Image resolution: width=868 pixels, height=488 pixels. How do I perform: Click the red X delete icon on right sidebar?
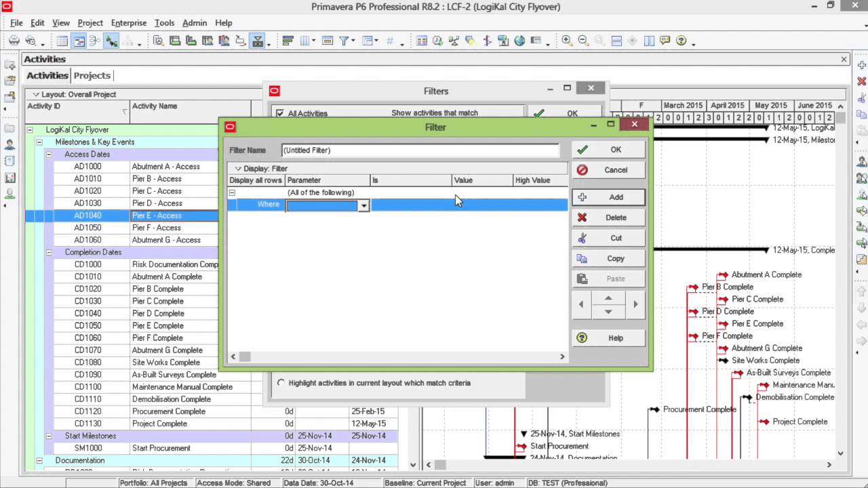pos(862,81)
